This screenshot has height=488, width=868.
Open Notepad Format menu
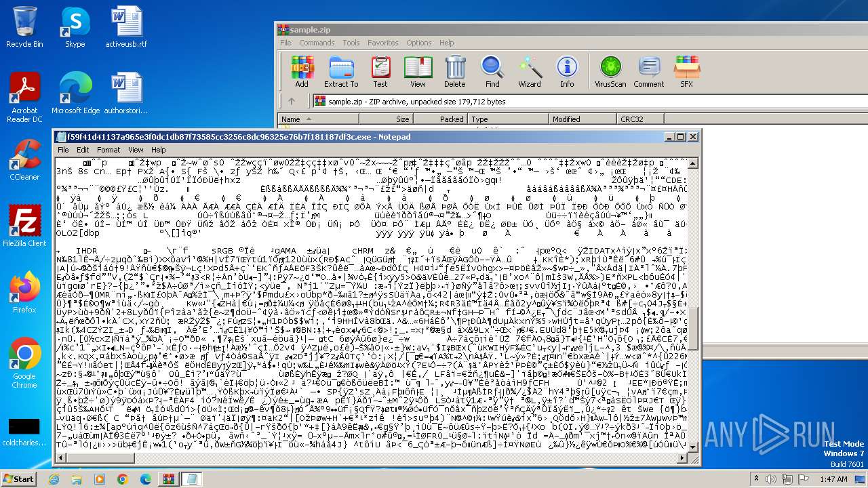pos(108,150)
